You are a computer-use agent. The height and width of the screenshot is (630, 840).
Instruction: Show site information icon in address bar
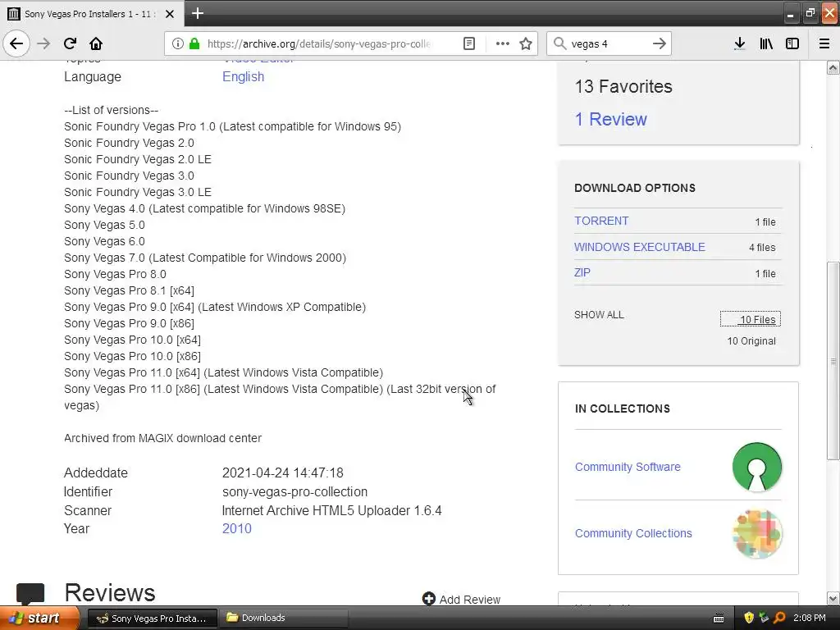177,43
